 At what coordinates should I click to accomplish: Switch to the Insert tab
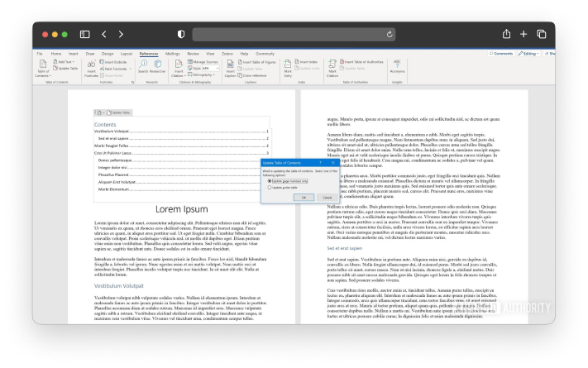(73, 54)
